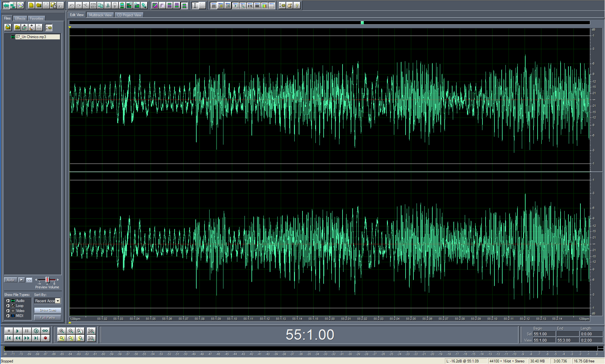Zoom in horizontally

[x=62, y=331]
